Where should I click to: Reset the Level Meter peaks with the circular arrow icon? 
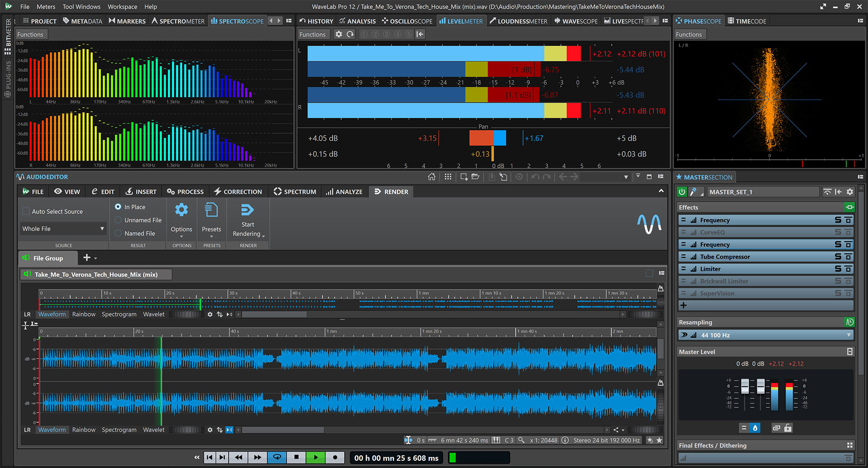coord(350,34)
